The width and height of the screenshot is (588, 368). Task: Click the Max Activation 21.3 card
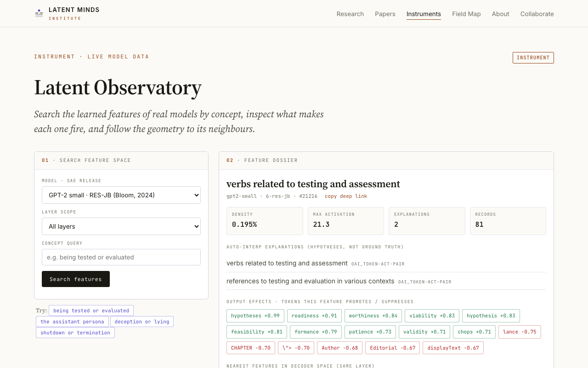coord(346,221)
